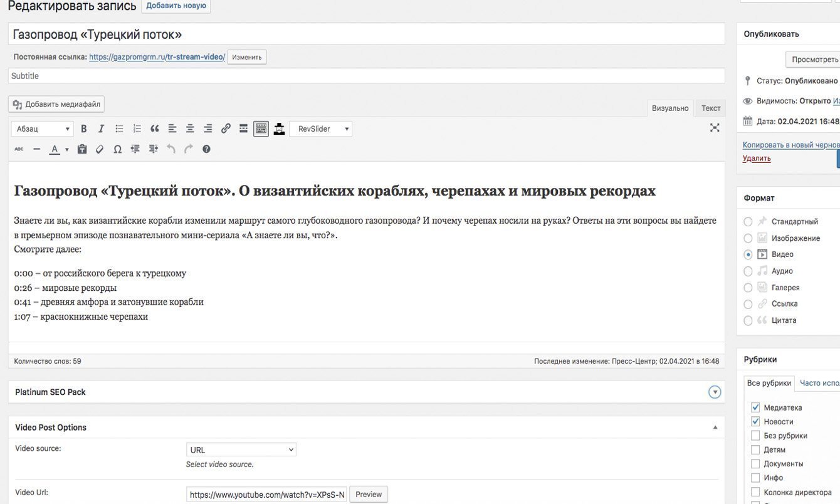
Task: Open the text color dropdown arrow
Action: [66, 149]
